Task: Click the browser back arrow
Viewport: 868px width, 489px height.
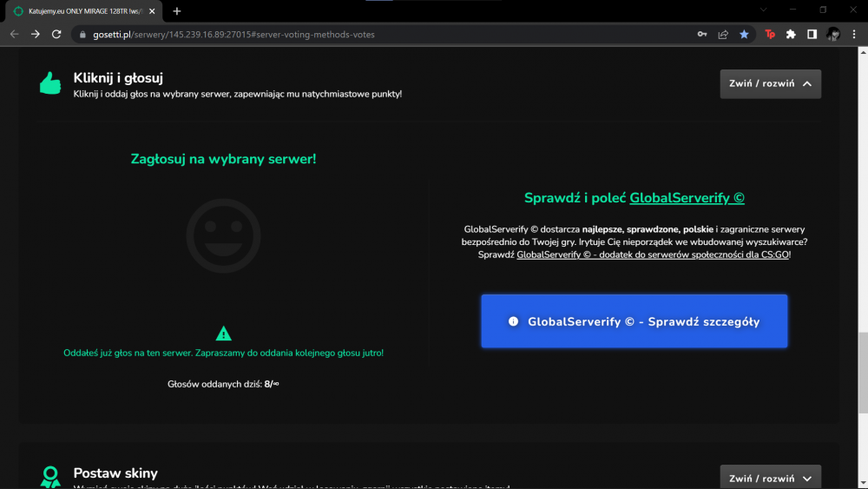Action: coord(15,35)
